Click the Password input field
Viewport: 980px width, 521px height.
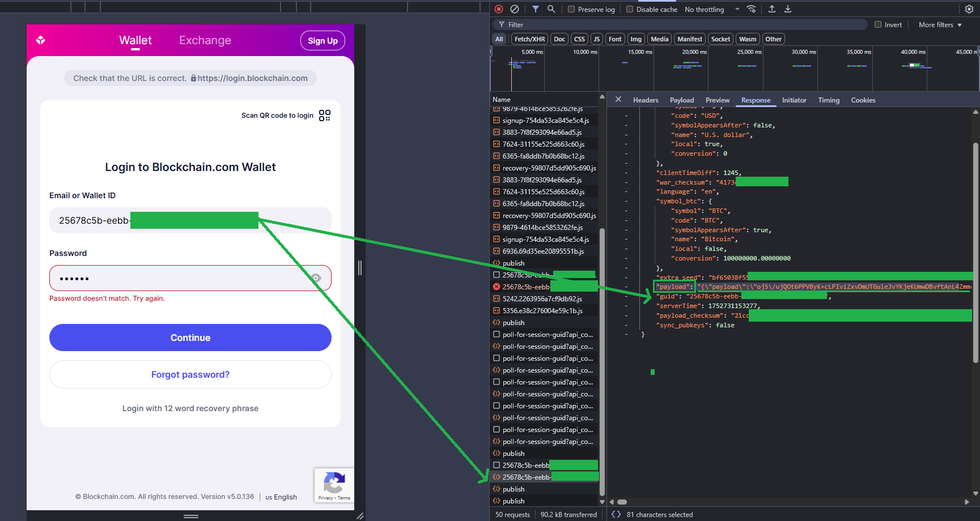tap(190, 278)
